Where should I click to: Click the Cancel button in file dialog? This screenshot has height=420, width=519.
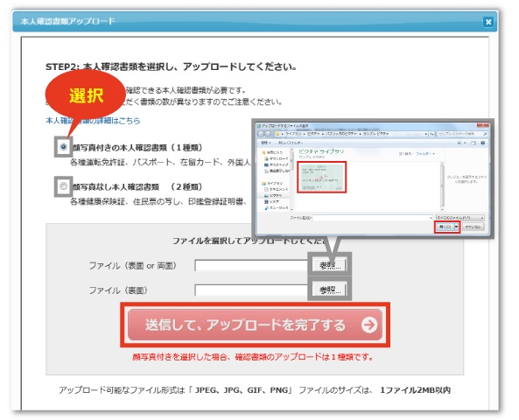point(473,227)
